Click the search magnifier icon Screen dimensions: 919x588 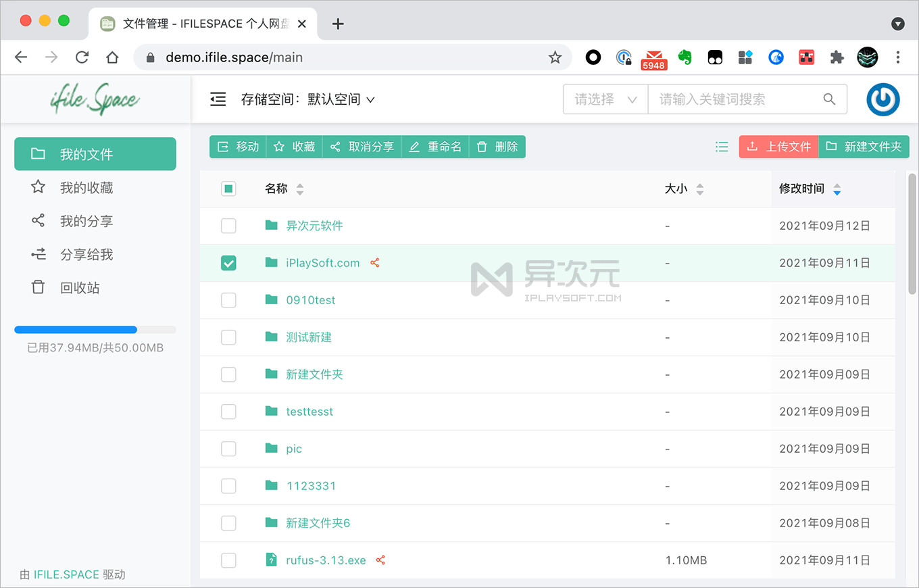[x=829, y=99]
